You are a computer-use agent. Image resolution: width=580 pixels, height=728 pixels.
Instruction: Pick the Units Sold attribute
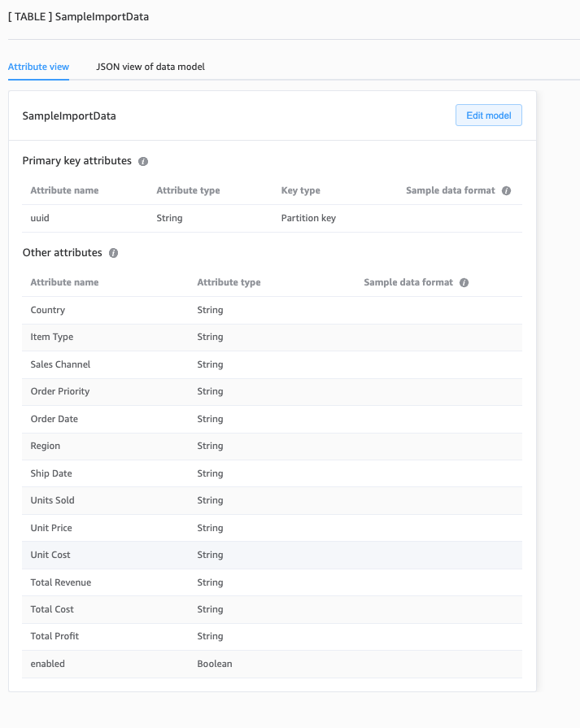coord(52,500)
